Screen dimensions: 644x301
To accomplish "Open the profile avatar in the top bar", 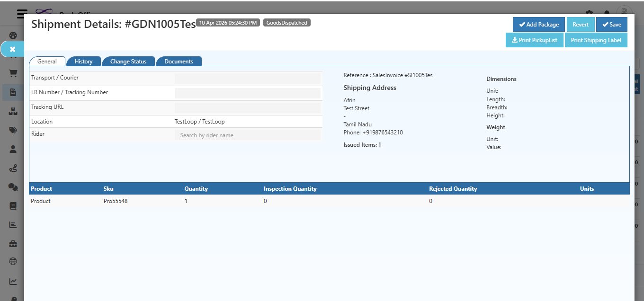I will (x=624, y=10).
